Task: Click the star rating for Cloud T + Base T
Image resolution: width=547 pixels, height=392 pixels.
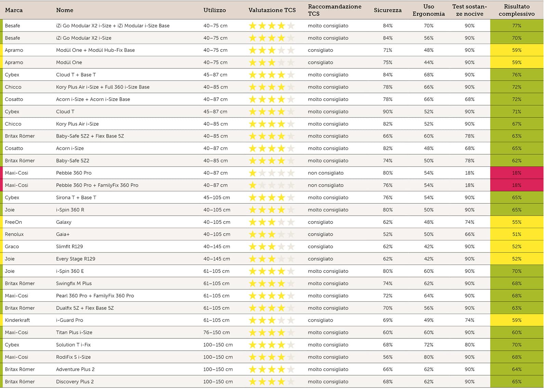Action: click(x=272, y=75)
